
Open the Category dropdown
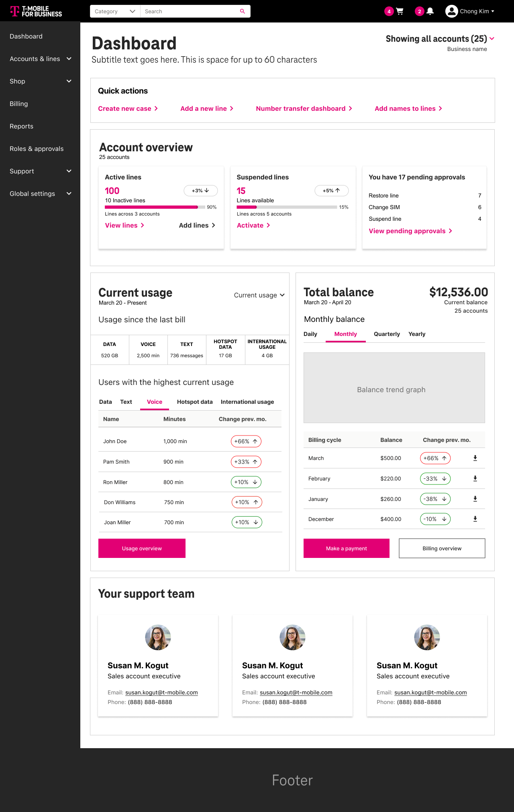click(115, 11)
